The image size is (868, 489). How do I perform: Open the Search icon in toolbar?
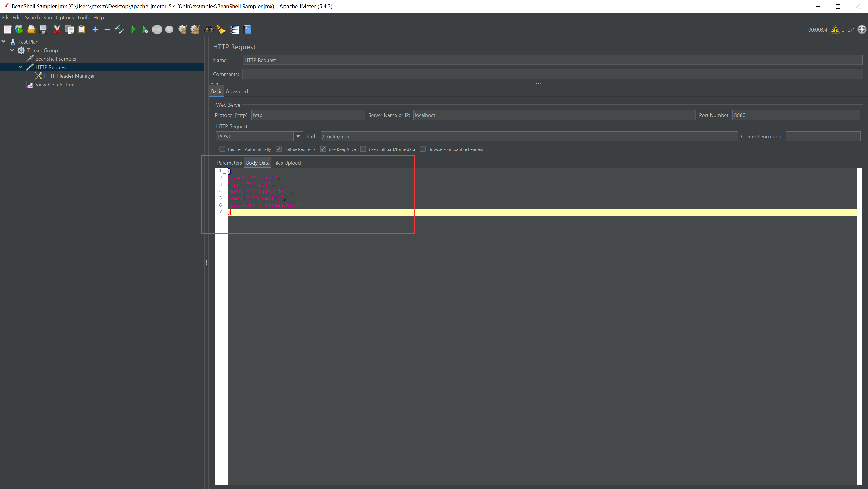coord(208,30)
